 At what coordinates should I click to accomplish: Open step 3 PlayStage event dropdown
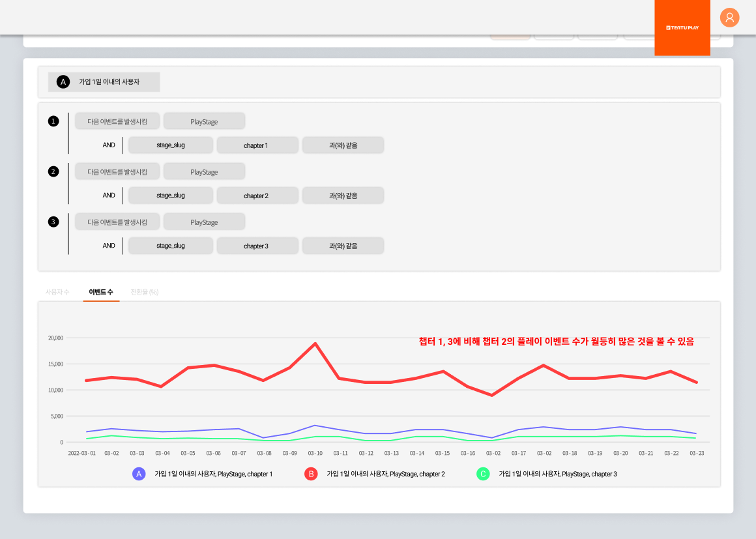click(x=204, y=222)
